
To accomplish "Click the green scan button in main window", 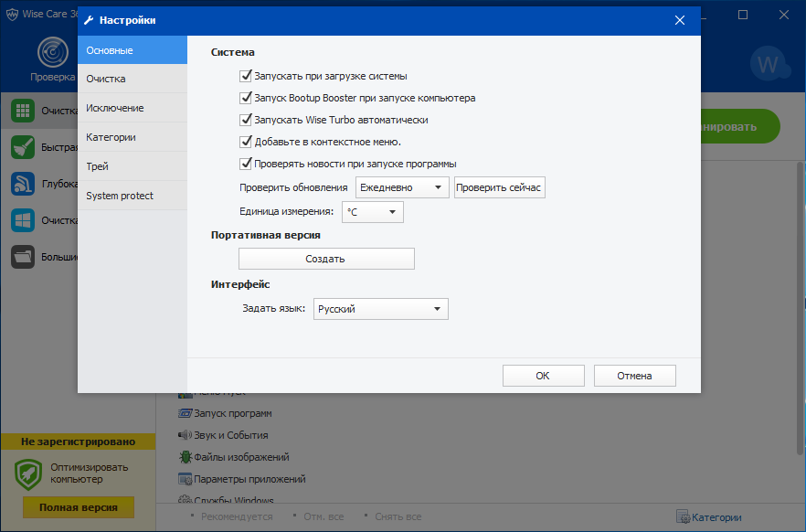I will pyautogui.click(x=740, y=126).
